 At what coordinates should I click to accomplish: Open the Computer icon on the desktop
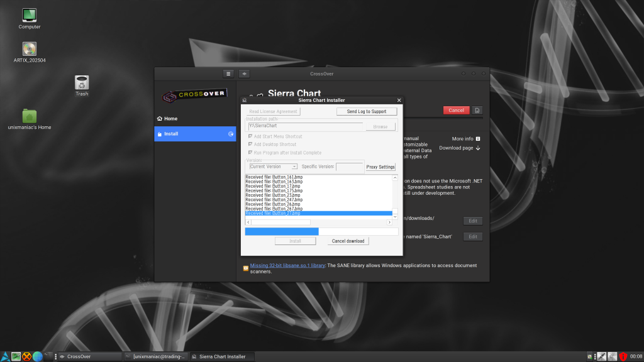(28, 15)
